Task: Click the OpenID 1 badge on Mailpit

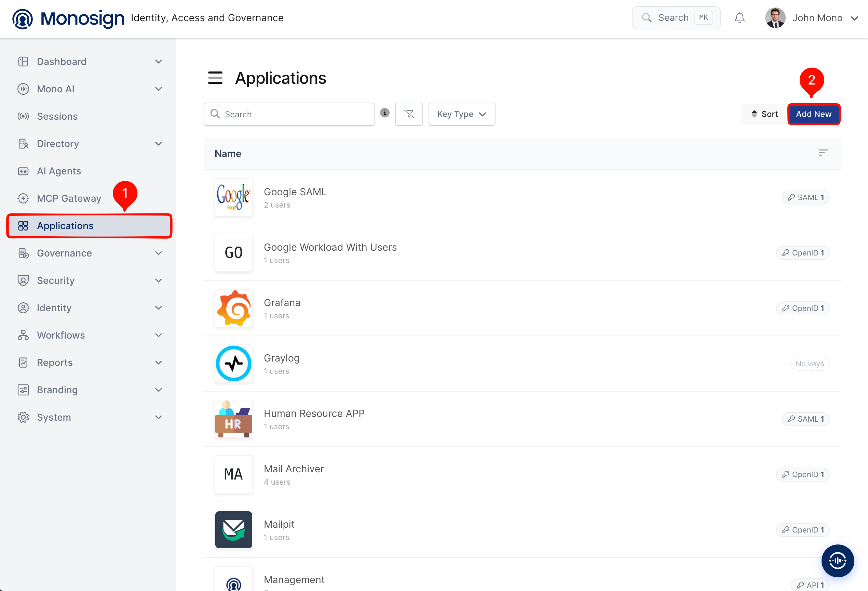Action: [x=803, y=530]
